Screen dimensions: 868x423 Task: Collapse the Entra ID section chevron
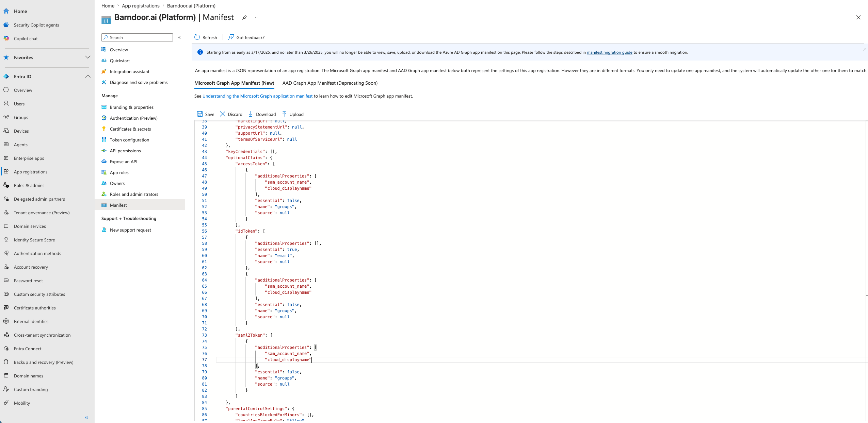[88, 76]
